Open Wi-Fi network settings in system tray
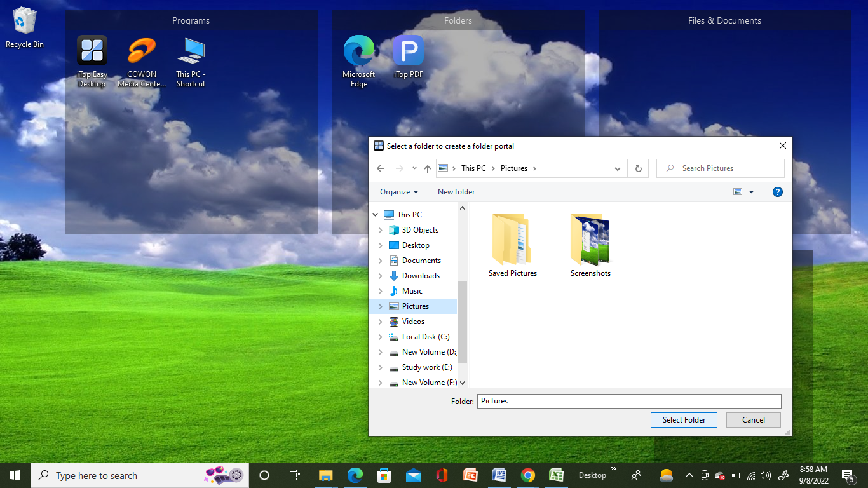868x488 pixels. [751, 475]
